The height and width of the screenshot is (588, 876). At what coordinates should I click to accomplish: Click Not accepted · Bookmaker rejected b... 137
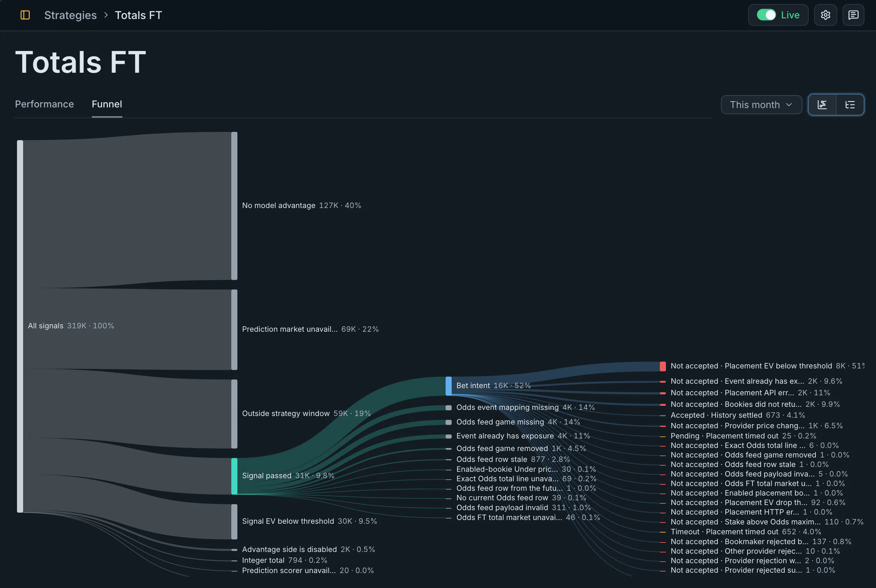761,541
